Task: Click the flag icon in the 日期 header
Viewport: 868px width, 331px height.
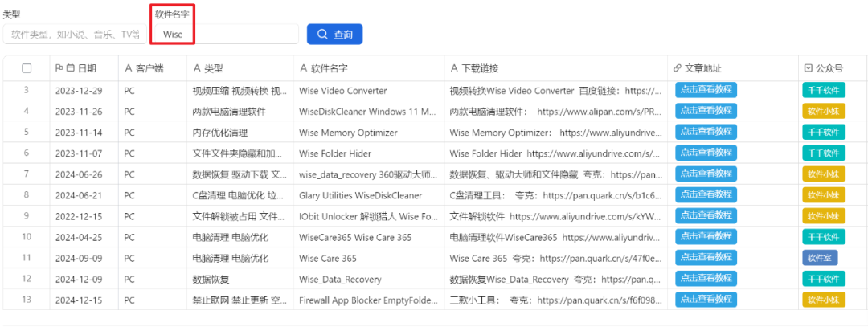Action: [59, 68]
